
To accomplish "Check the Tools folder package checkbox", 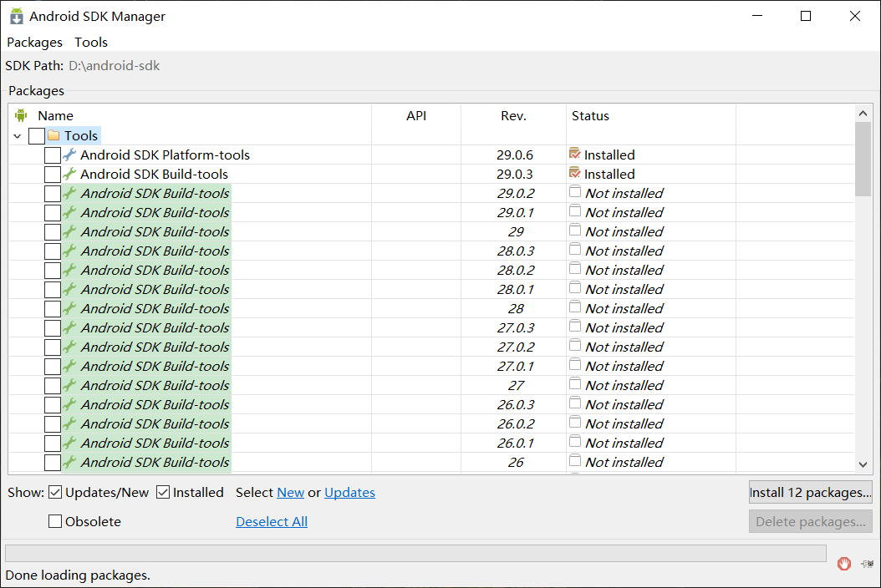I will tap(36, 135).
